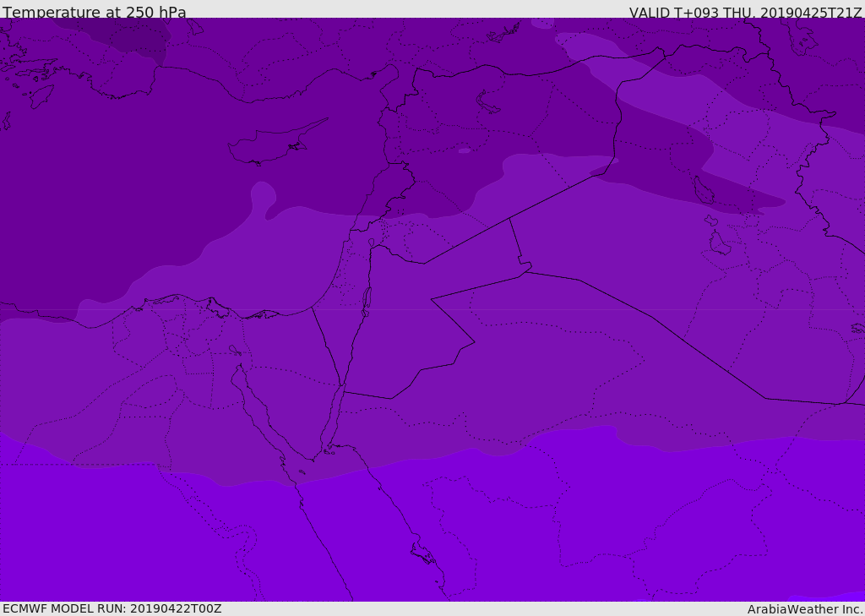Click the VALID T+093 timestamp text
This screenshot has width=865, height=616.
745,13
